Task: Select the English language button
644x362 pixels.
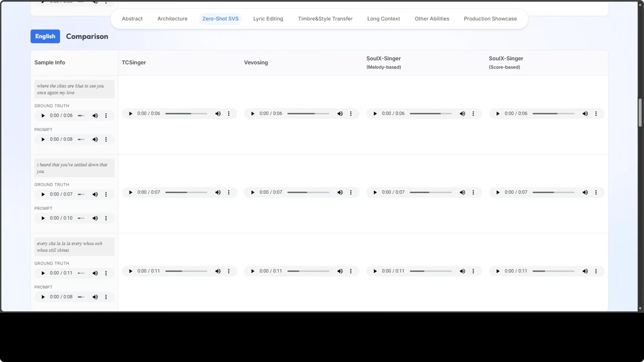Action: [x=45, y=37]
